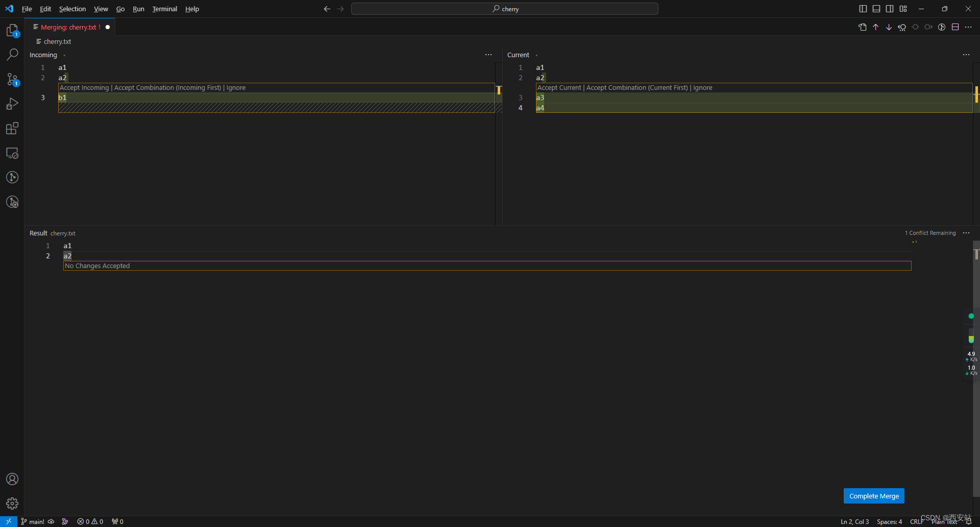Click No Changes Accepted box in Result

point(487,266)
